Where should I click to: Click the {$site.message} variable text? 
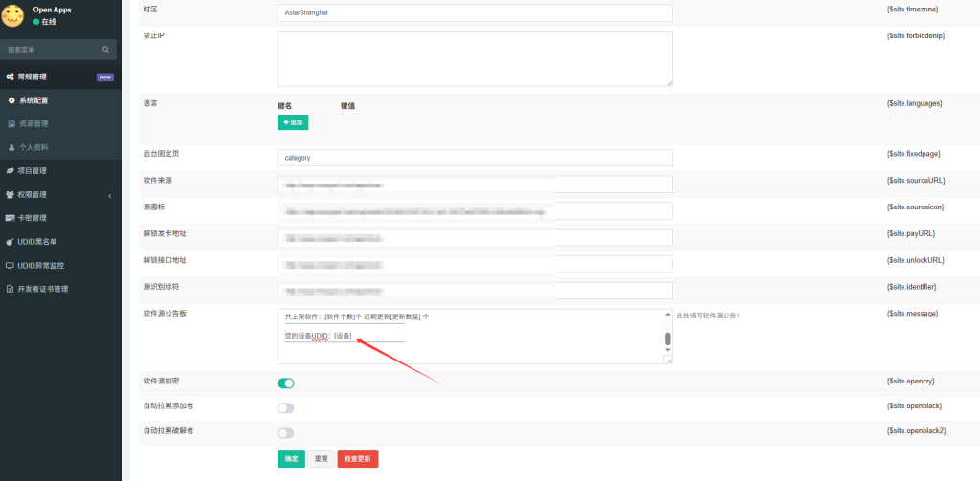point(912,314)
